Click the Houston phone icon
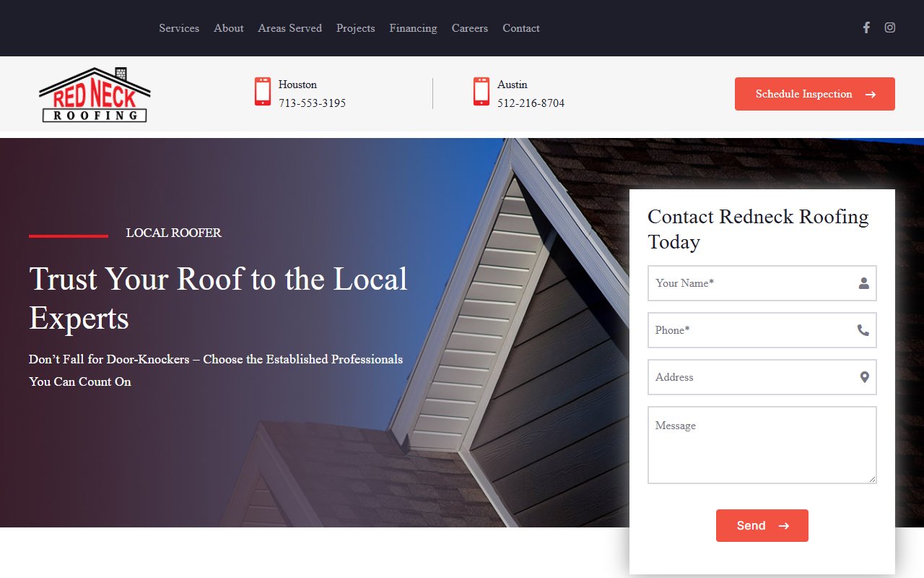Viewport: 924px width, 578px height. tap(263, 92)
